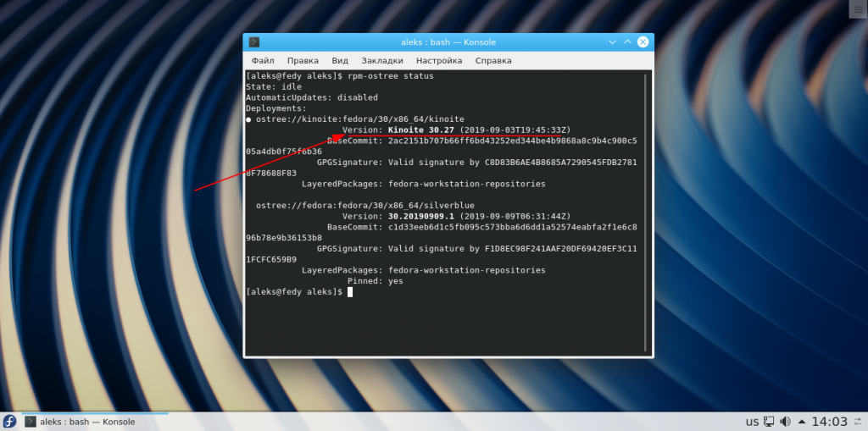This screenshot has height=431, width=868.
Task: Open the Справка menu
Action: click(x=493, y=61)
